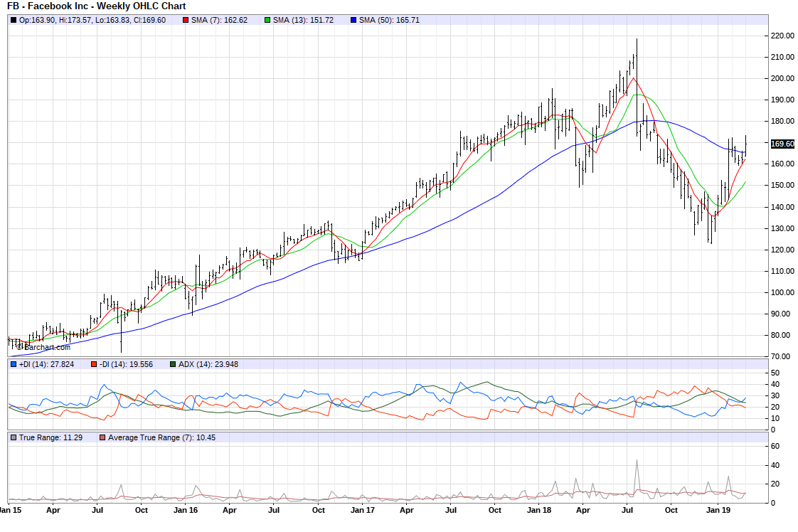
Task: Click the Op:163.90 OHLC values text
Action: pyautogui.click(x=92, y=21)
